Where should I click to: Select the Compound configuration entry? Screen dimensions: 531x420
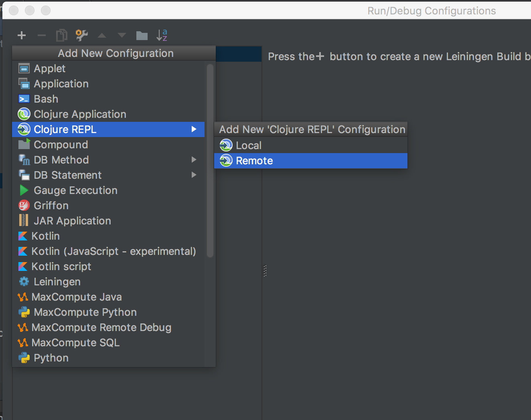[x=108, y=145]
